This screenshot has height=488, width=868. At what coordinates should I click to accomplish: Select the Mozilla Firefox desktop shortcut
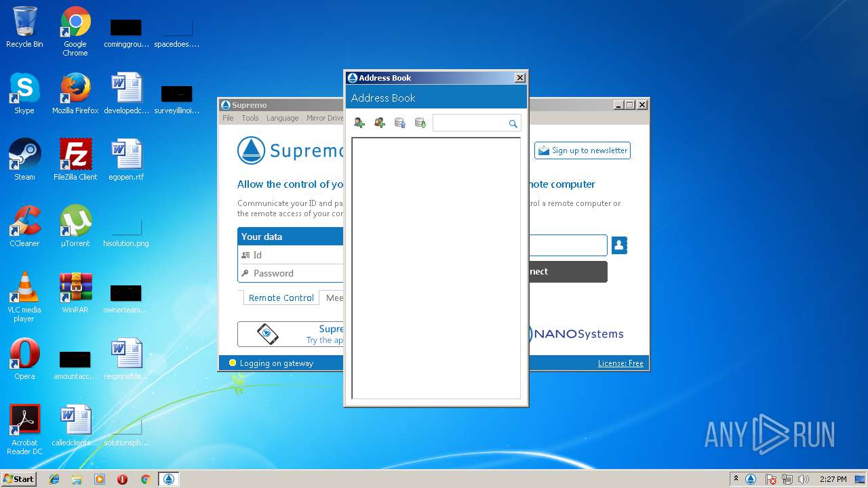75,94
